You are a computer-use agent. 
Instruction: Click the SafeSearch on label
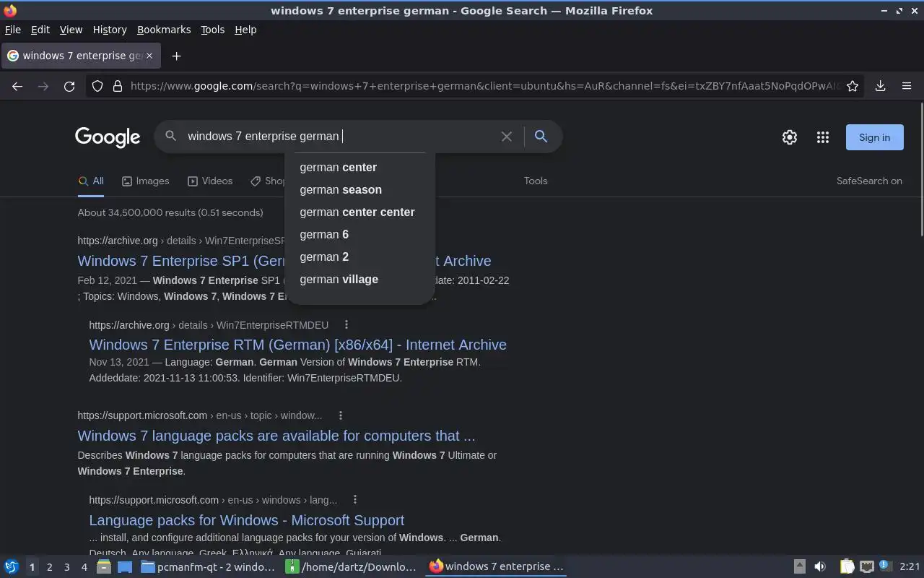tap(869, 181)
